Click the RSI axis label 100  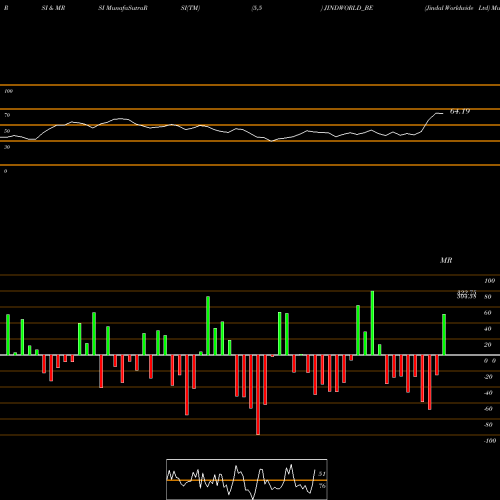tap(8, 91)
